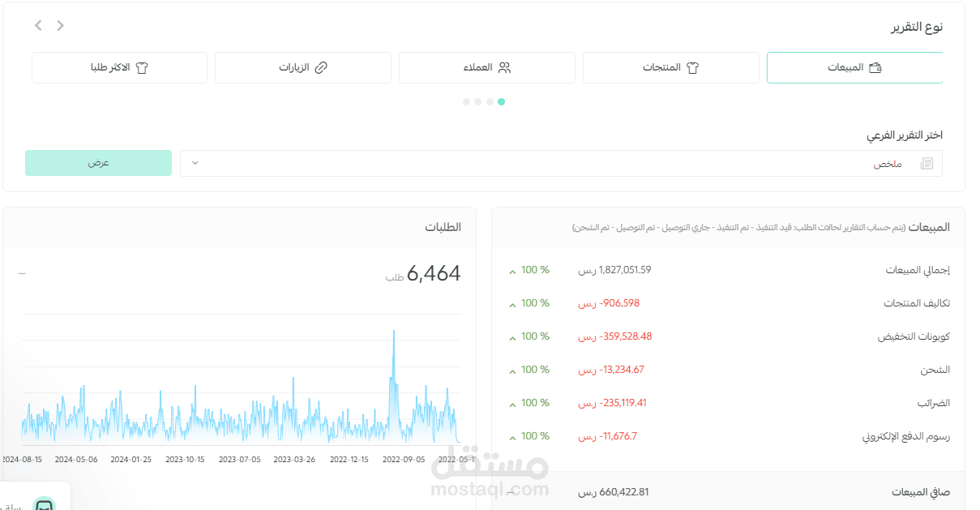Click the up arrow in الضرائب row
This screenshot has height=510, width=980.
[x=512, y=405]
